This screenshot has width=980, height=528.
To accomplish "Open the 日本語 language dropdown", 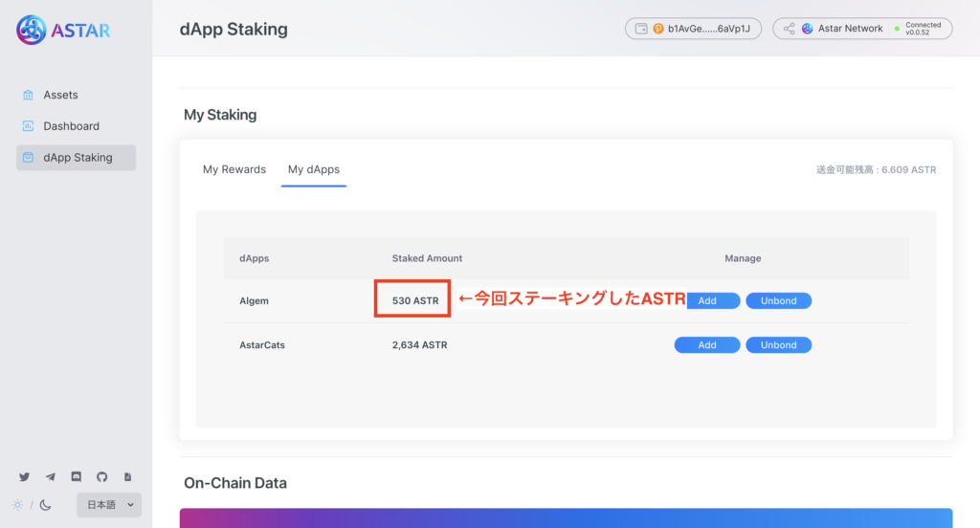I will pos(109,505).
